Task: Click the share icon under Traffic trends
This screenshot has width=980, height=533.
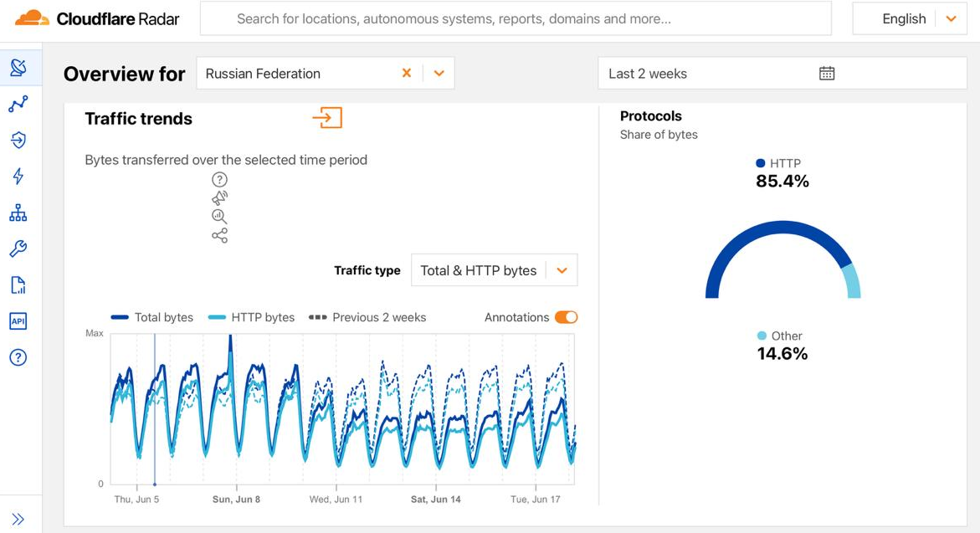Action: click(219, 236)
